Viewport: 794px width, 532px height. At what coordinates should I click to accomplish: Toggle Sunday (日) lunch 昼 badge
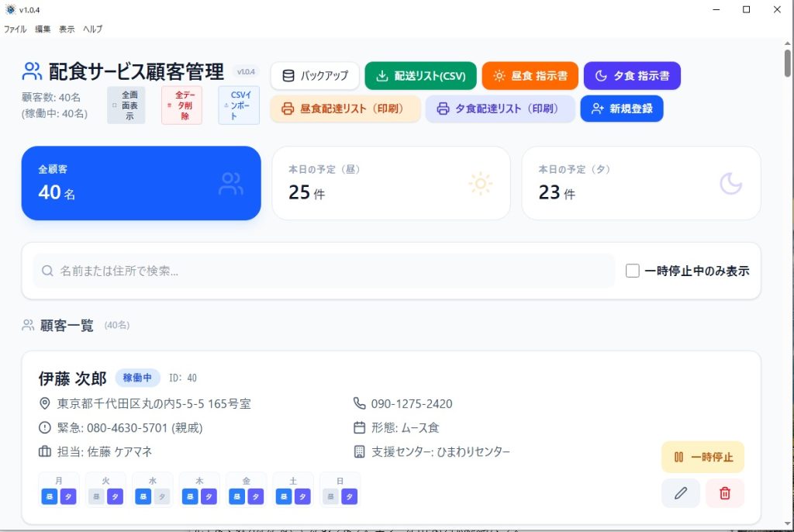coord(330,496)
